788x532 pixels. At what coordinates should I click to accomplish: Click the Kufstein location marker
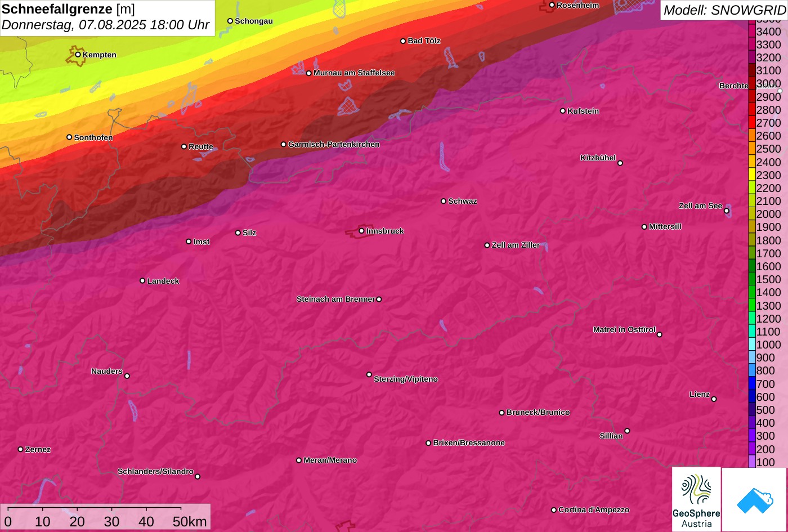[x=563, y=111]
